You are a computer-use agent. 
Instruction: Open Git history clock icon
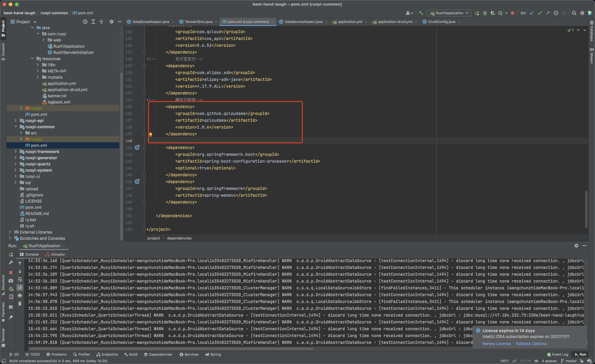click(556, 13)
